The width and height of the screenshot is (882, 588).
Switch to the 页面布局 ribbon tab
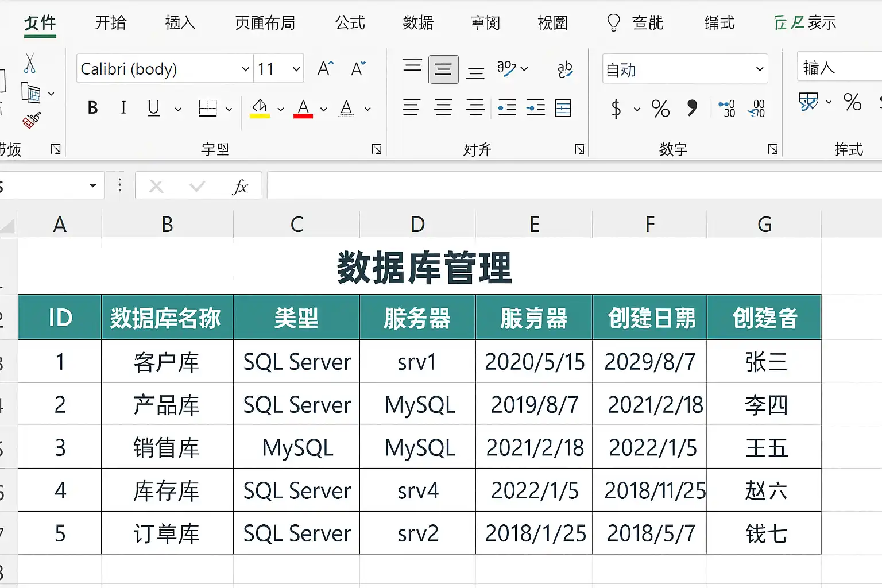click(x=265, y=23)
